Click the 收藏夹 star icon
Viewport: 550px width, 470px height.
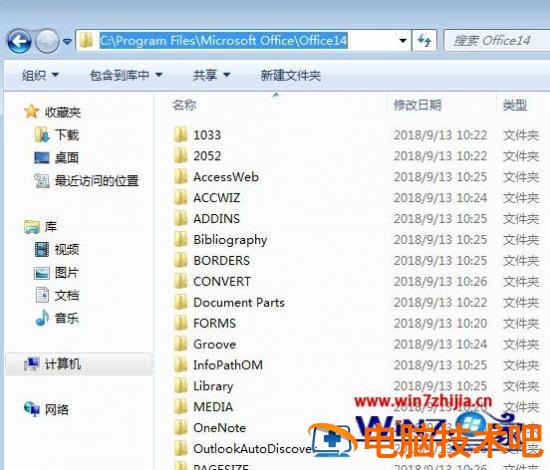click(x=32, y=112)
